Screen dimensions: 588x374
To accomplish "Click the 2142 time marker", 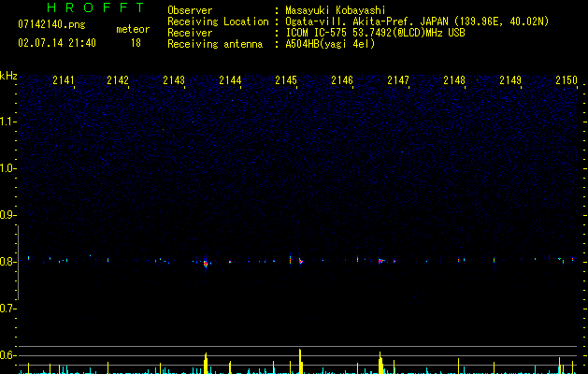I will click(118, 80).
